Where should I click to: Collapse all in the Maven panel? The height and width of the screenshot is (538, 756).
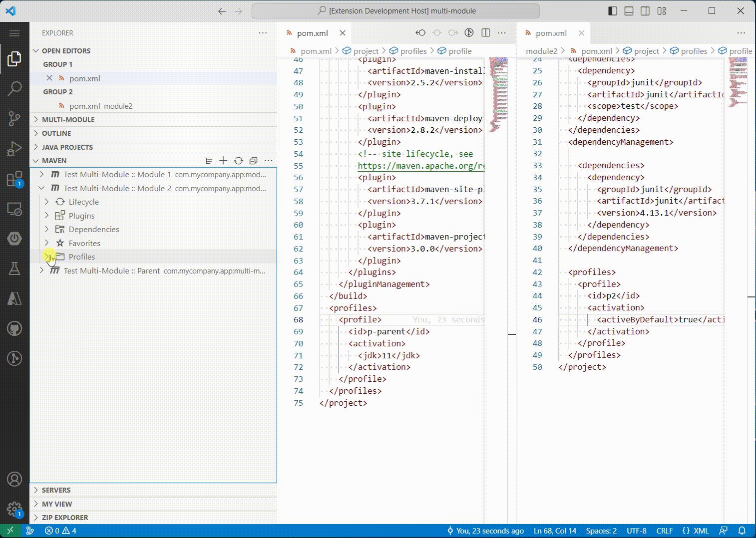click(253, 161)
